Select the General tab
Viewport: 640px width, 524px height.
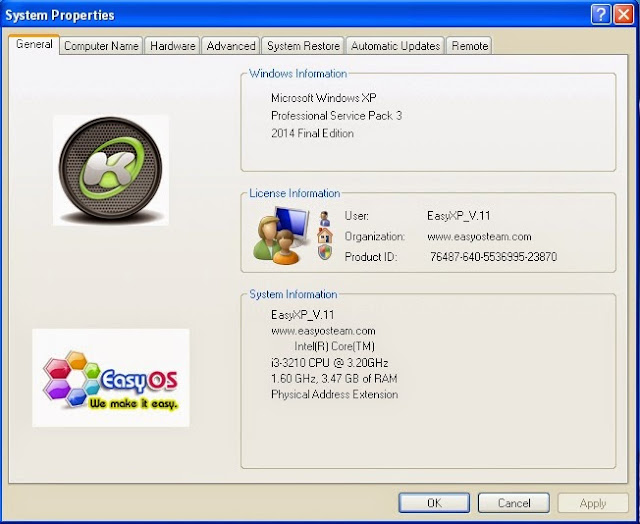(34, 44)
